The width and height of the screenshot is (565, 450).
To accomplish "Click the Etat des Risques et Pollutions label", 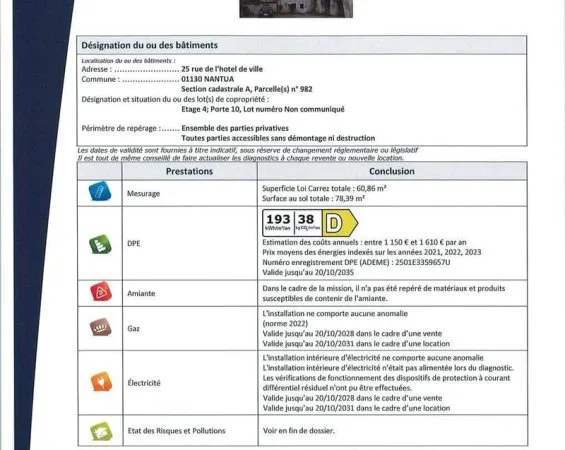I will pyautogui.click(x=177, y=431).
